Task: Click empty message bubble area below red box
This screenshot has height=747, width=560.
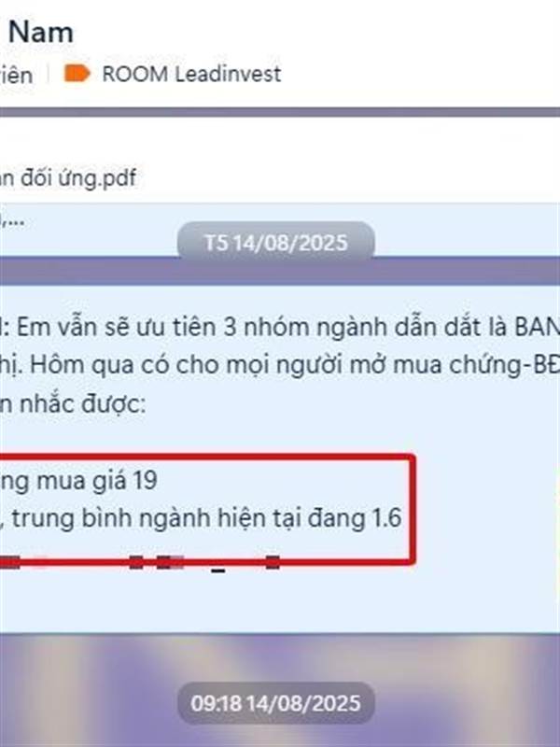Action: coord(280,601)
